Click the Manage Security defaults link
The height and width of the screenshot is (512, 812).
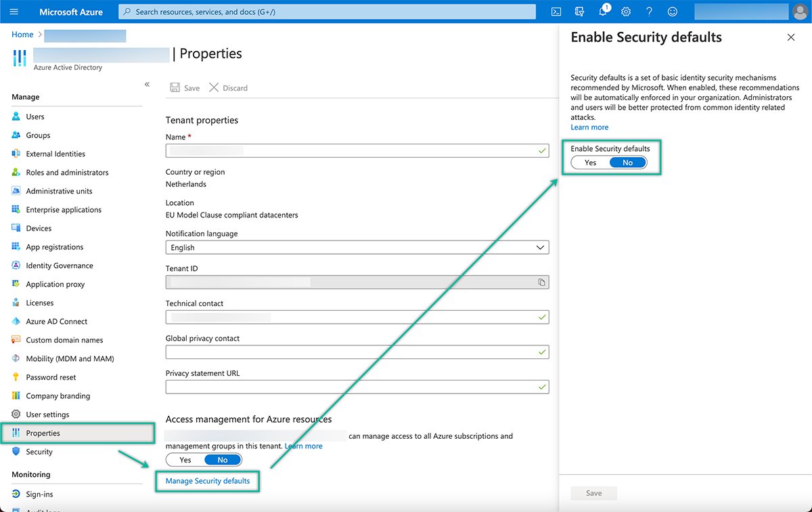207,481
